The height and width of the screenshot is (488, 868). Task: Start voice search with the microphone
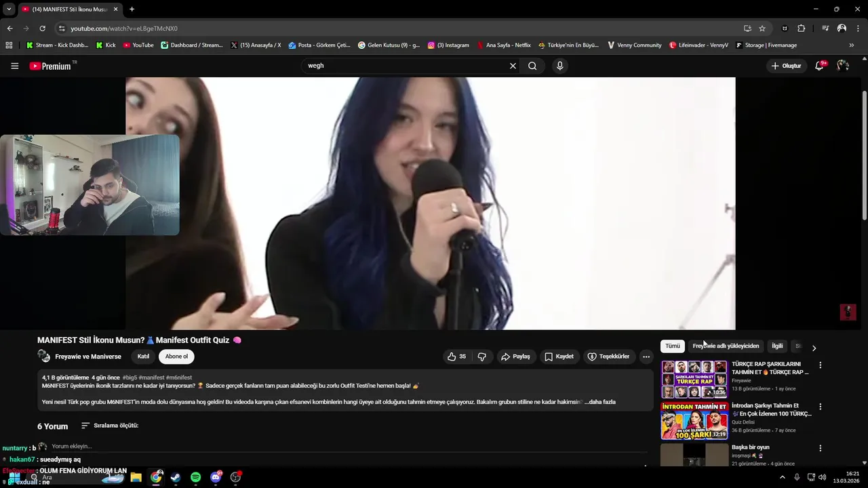[x=559, y=66]
